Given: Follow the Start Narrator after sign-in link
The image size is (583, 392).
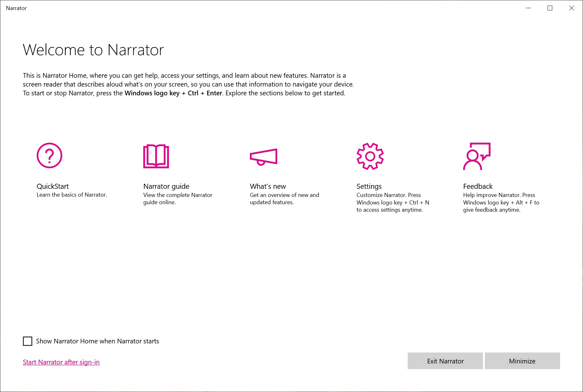Looking at the screenshot, I should click(x=61, y=362).
